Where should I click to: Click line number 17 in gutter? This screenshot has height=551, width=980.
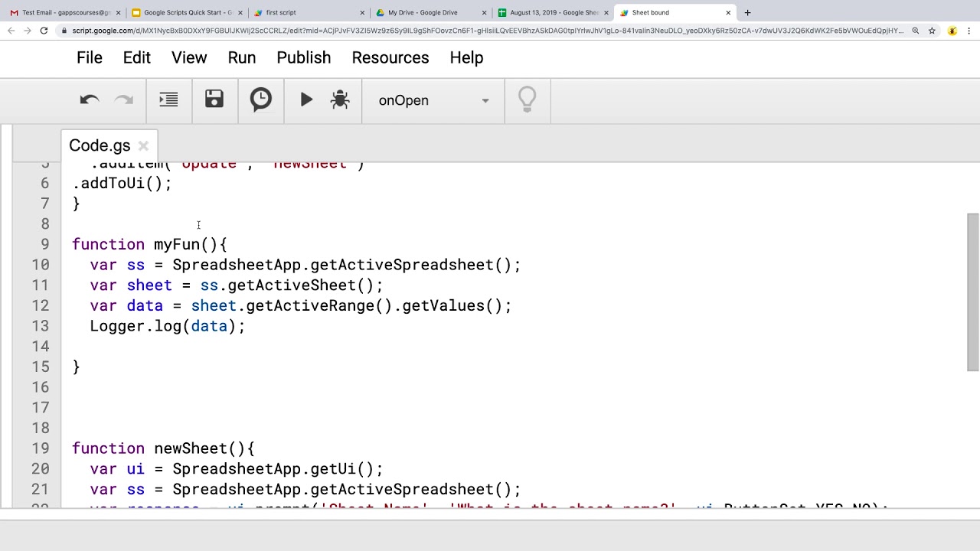pyautogui.click(x=40, y=408)
